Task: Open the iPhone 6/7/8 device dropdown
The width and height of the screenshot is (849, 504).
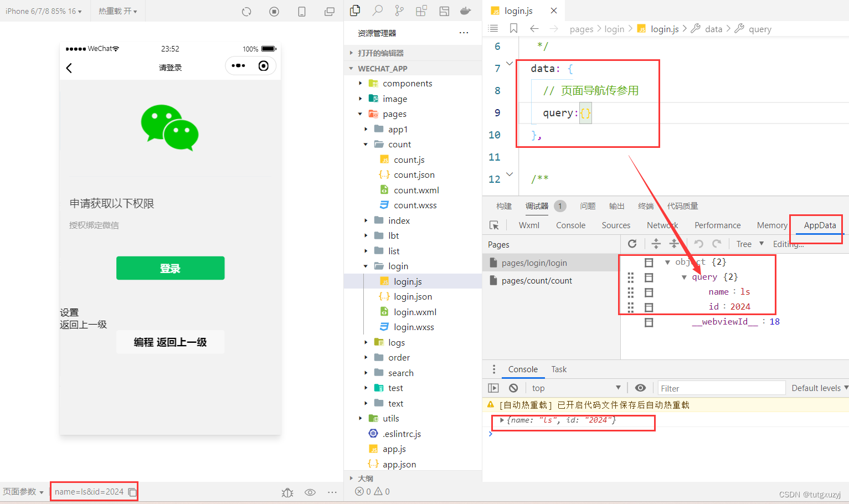Action: click(x=43, y=11)
